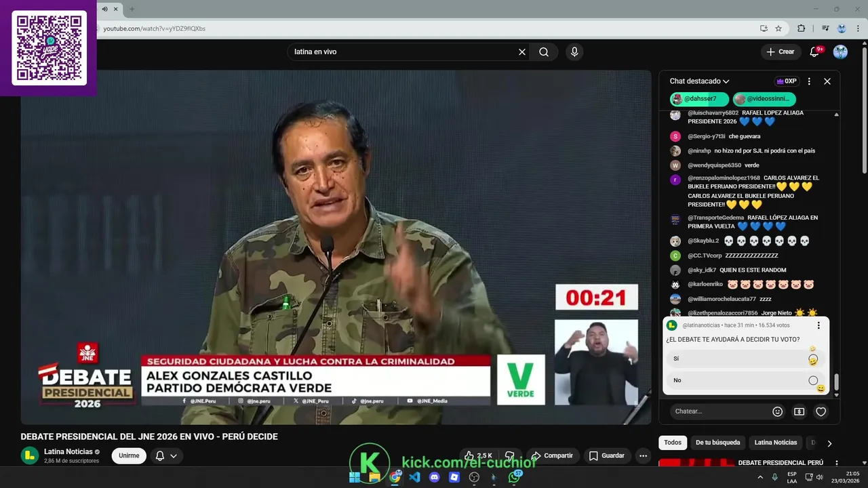Click the Super Chat dollar icon
The width and height of the screenshot is (868, 488).
[x=800, y=411]
